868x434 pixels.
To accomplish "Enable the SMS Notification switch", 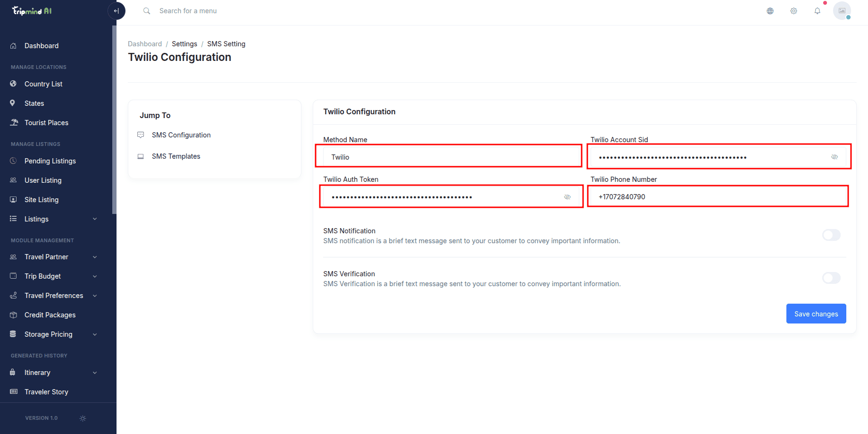I will [x=831, y=235].
